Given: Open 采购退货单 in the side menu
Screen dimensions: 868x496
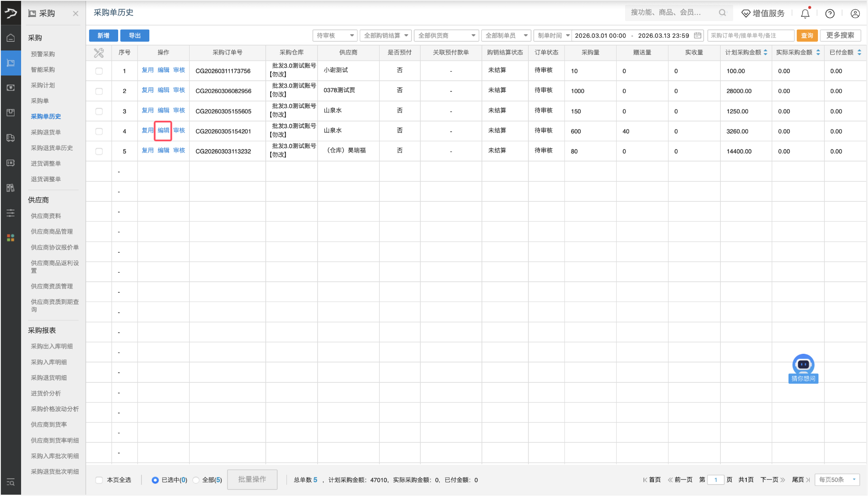Looking at the screenshot, I should click(x=46, y=132).
